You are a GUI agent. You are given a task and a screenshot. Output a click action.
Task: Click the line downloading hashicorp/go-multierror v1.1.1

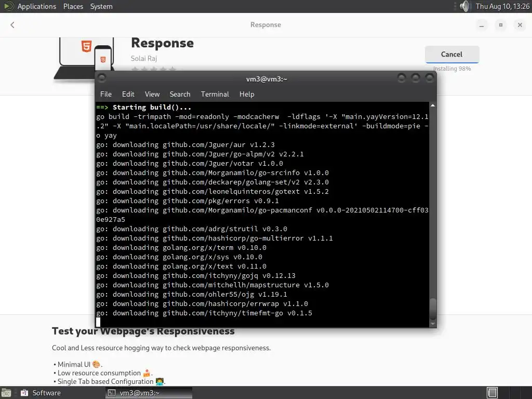(215, 238)
